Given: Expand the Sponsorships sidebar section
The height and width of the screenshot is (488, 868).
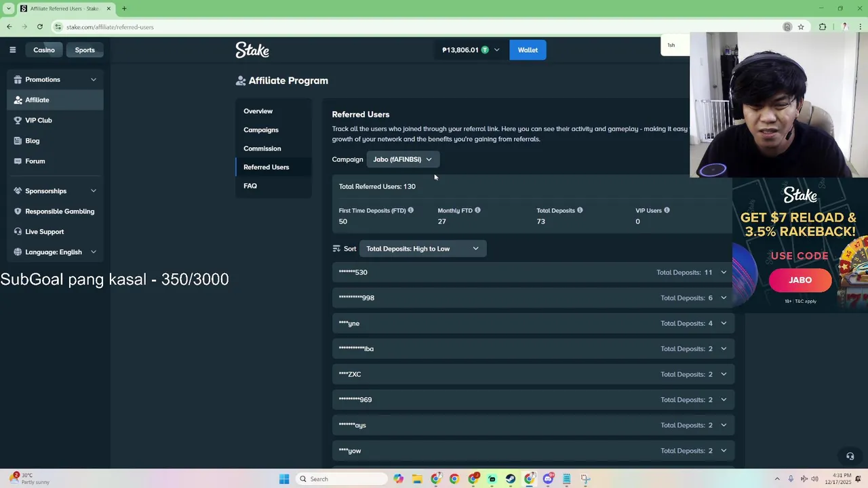Looking at the screenshot, I should coord(56,191).
